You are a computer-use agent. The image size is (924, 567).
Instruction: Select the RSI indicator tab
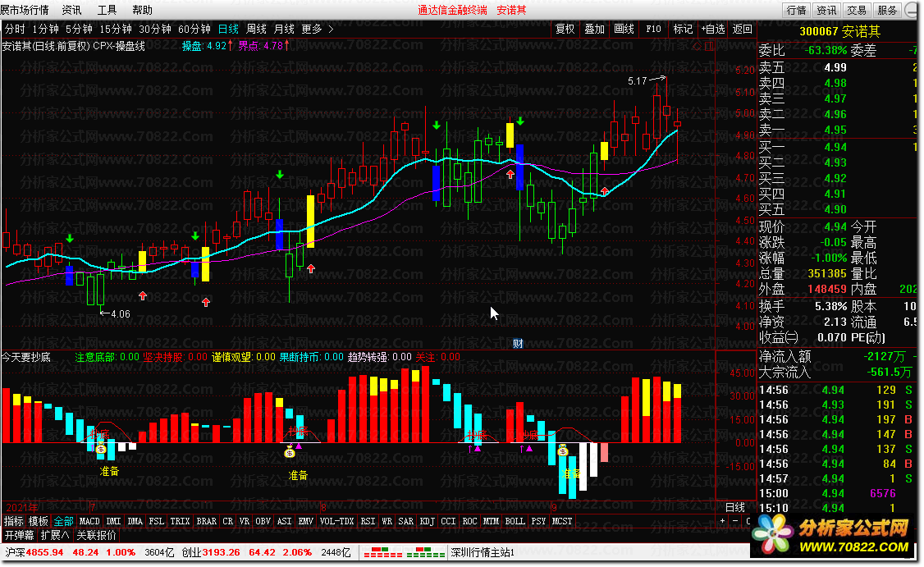pyautogui.click(x=368, y=521)
